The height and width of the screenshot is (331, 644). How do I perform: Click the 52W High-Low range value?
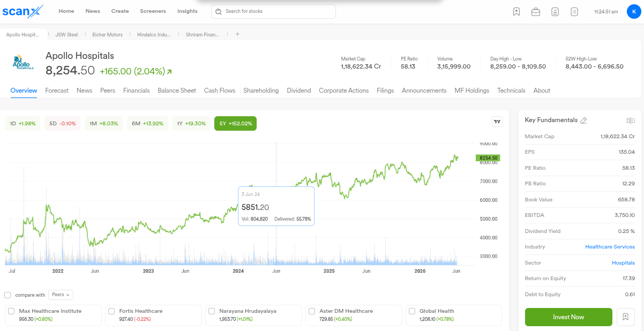[595, 66]
